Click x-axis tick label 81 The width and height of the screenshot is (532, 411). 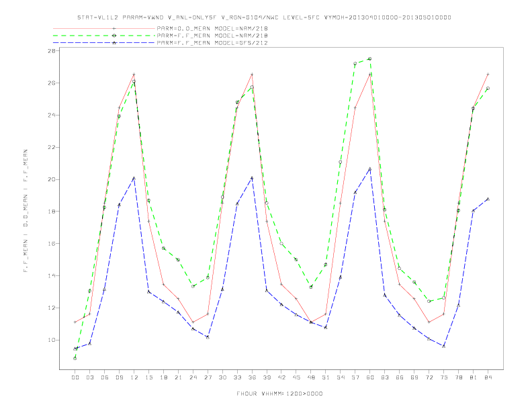coord(474,377)
